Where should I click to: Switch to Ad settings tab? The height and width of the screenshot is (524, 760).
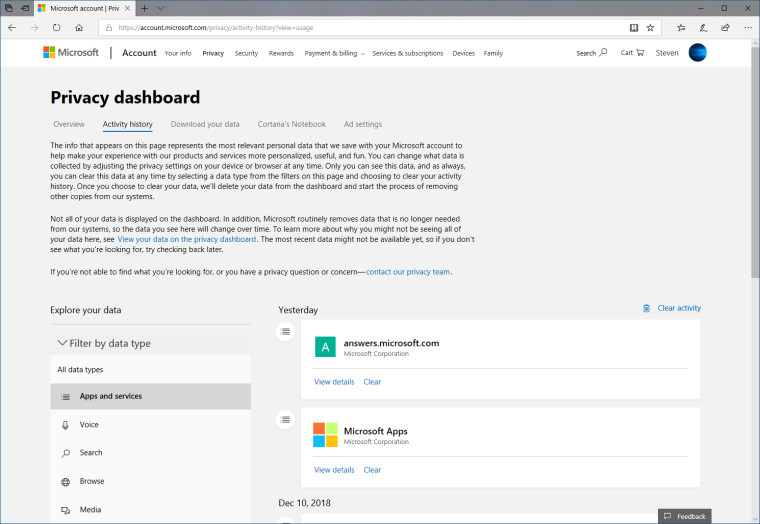click(363, 124)
